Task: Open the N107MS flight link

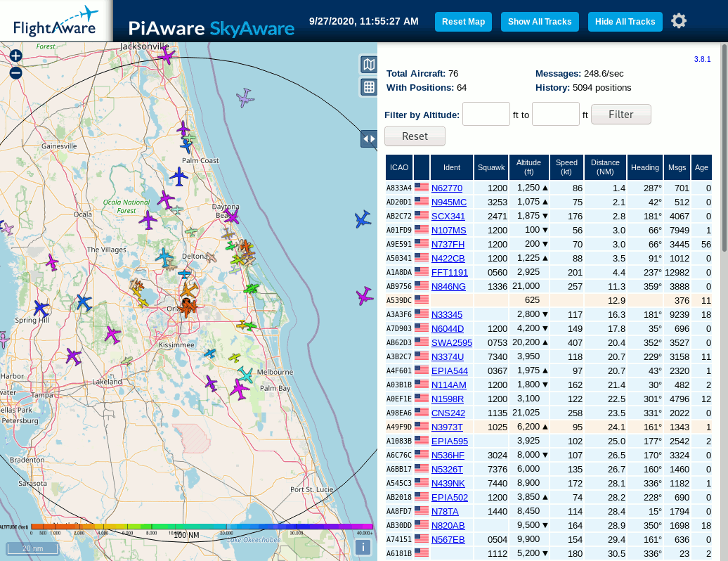Action: click(448, 231)
